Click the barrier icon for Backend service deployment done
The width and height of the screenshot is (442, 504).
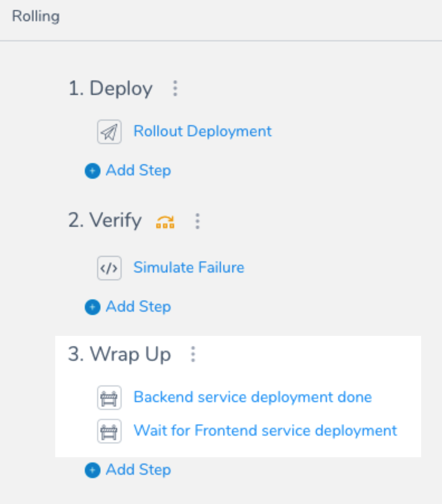coord(109,398)
